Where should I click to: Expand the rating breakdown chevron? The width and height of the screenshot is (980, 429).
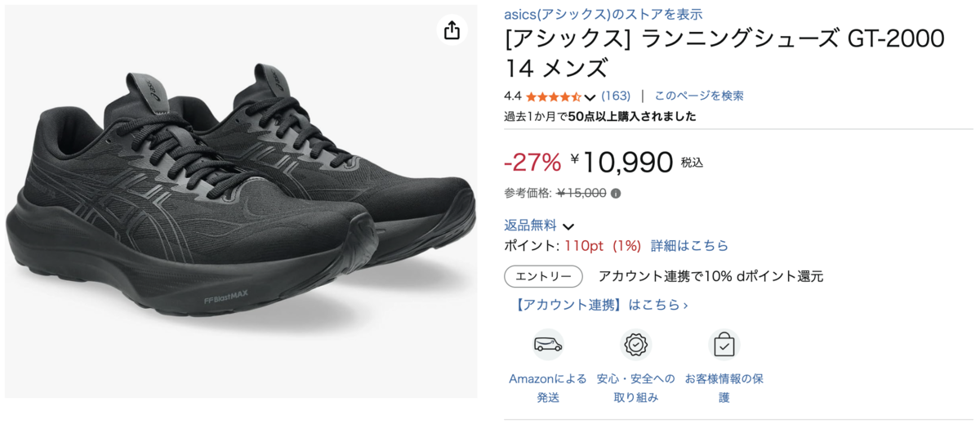[590, 97]
